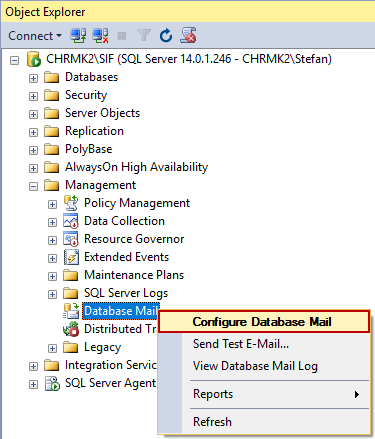Screen dimensions: 375x439
Task: Click the Extended Events lightning icon
Action: coord(71,257)
